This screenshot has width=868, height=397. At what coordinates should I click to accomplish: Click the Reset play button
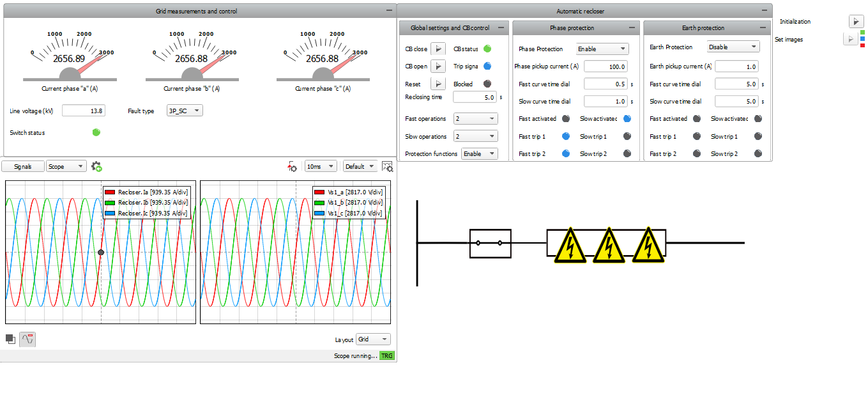tap(438, 84)
